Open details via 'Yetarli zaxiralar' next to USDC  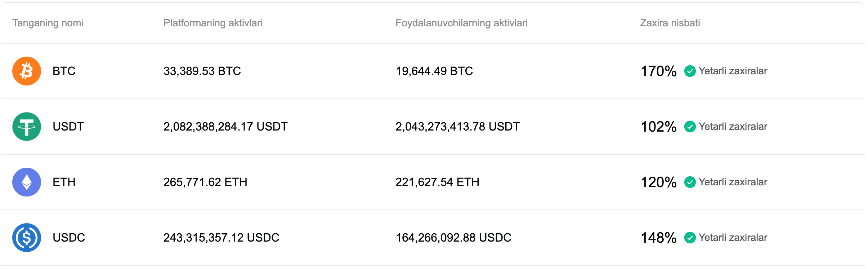click(x=733, y=238)
